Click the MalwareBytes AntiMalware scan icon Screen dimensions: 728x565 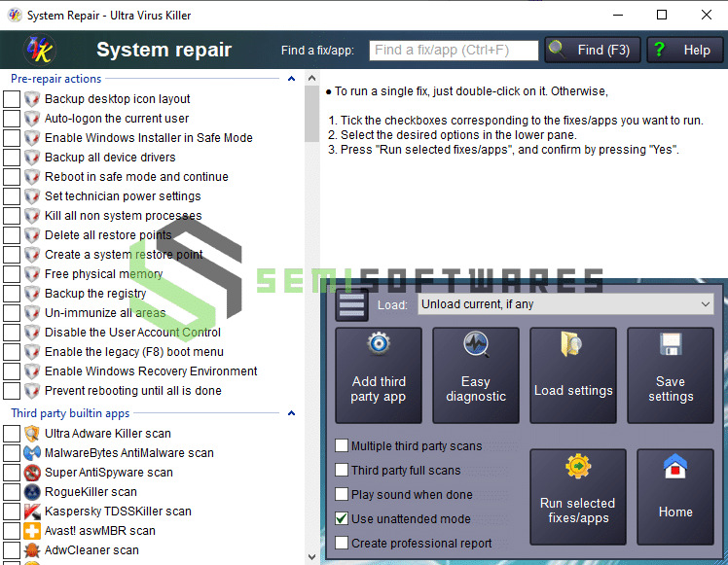click(32, 453)
